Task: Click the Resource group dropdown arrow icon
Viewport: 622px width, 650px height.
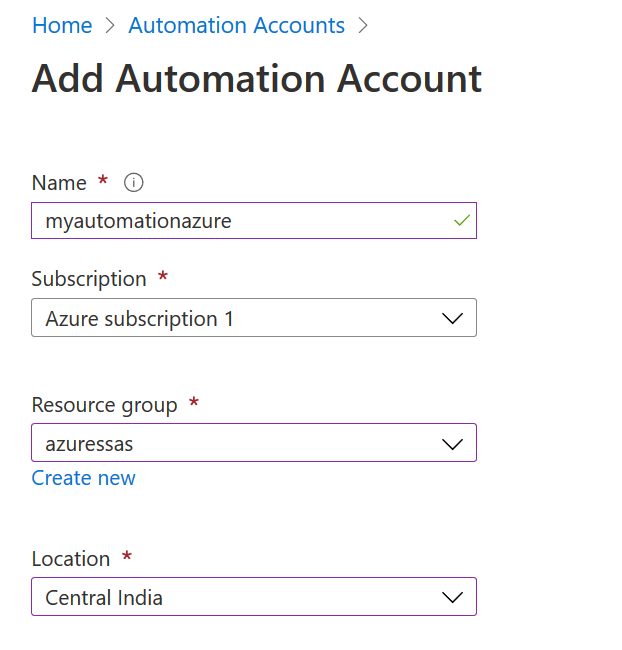Action: [x=452, y=443]
